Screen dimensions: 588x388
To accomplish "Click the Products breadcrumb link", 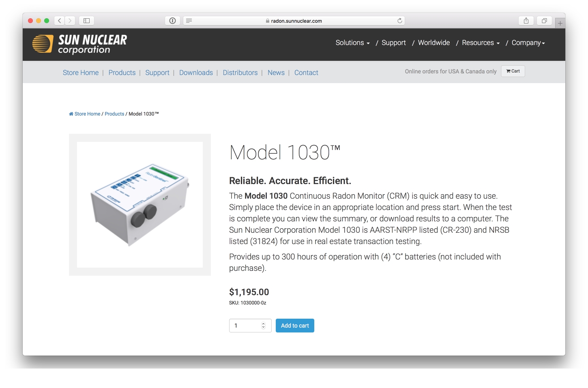I will [x=114, y=114].
